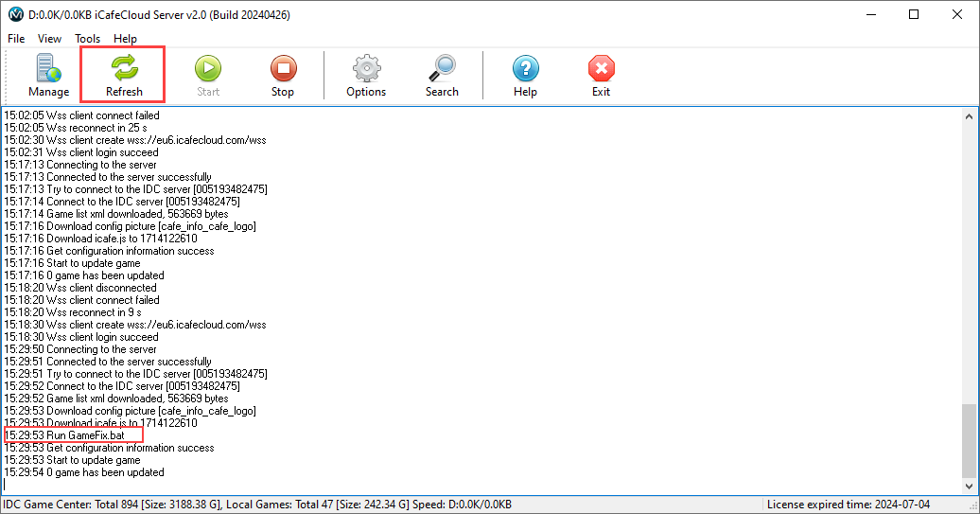Launch the Search magnifier tool
The image size is (980, 514).
click(442, 68)
